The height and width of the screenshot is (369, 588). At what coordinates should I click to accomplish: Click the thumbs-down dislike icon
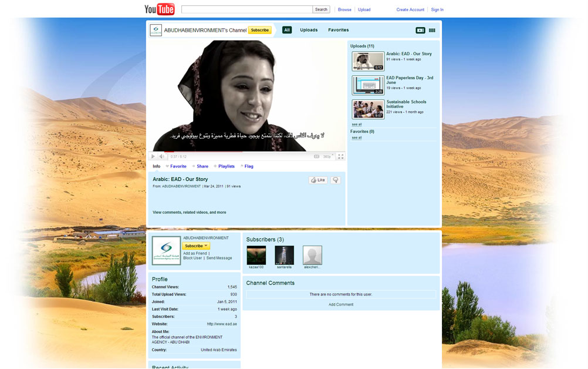336,180
